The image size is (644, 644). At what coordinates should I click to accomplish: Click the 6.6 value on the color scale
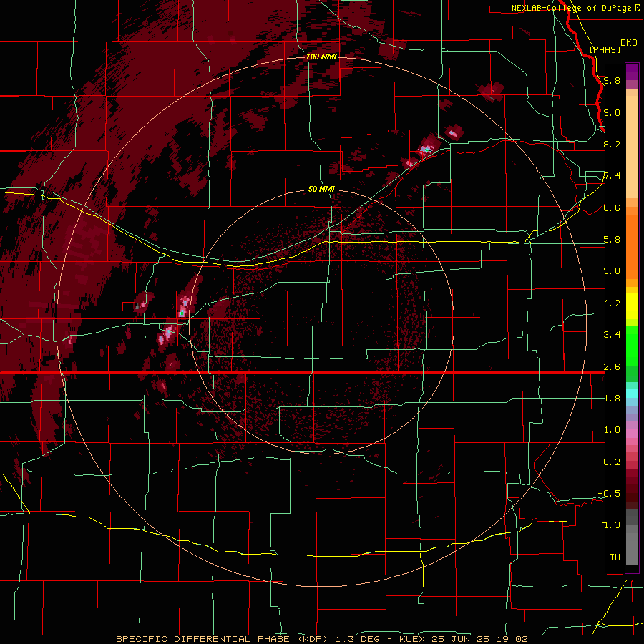[612, 208]
